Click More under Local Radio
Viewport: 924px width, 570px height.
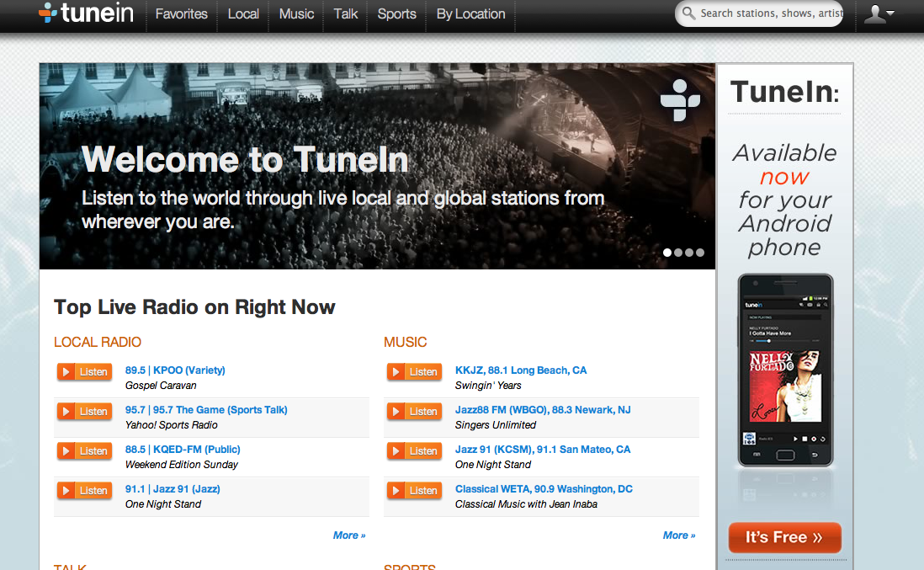(x=349, y=535)
